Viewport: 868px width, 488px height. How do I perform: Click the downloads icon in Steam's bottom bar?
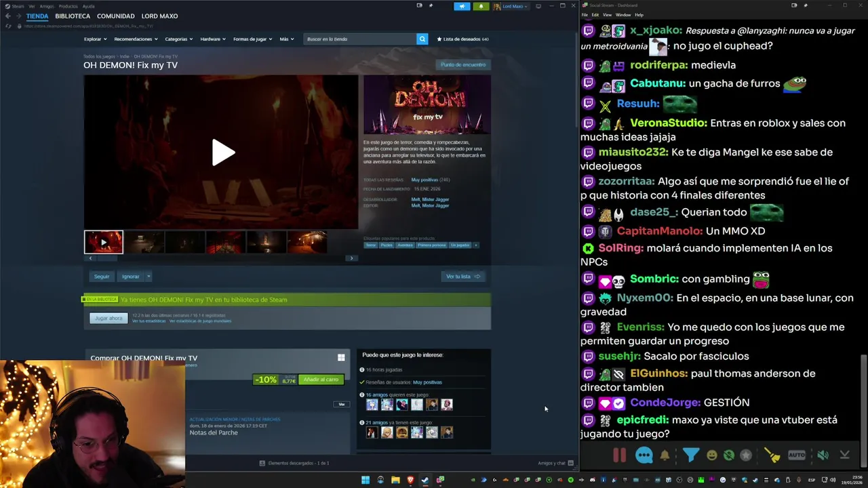pyautogui.click(x=262, y=463)
